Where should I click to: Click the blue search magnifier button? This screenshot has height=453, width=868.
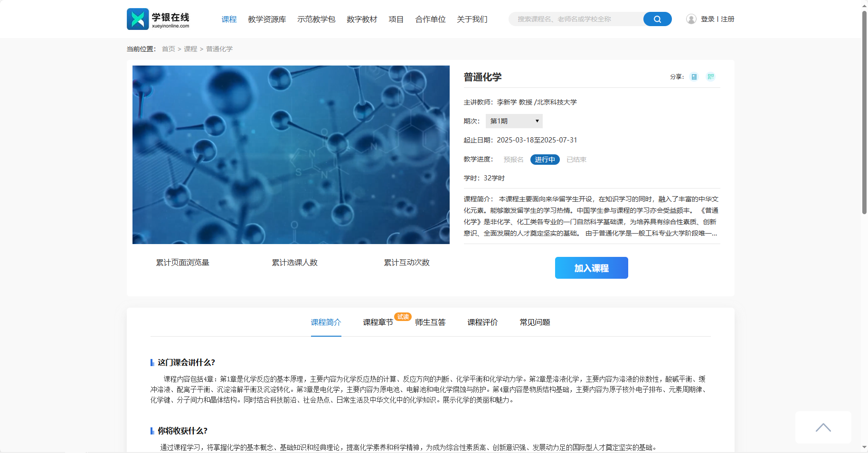657,19
